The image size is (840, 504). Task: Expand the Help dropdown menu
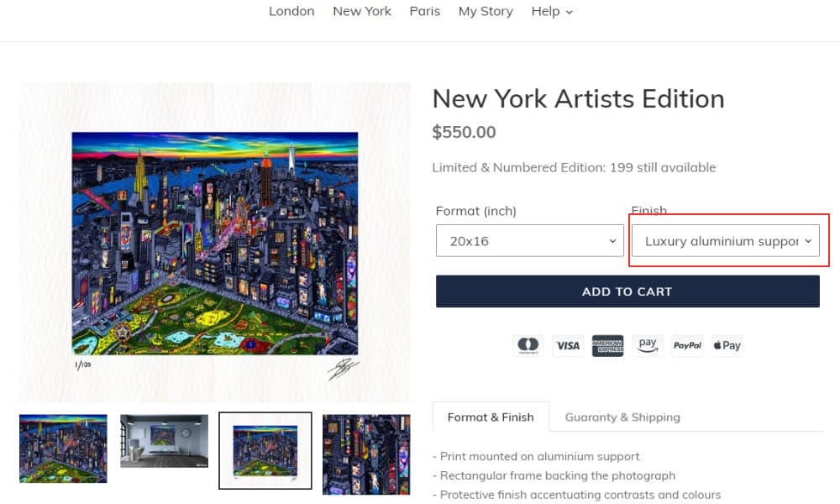(x=552, y=11)
